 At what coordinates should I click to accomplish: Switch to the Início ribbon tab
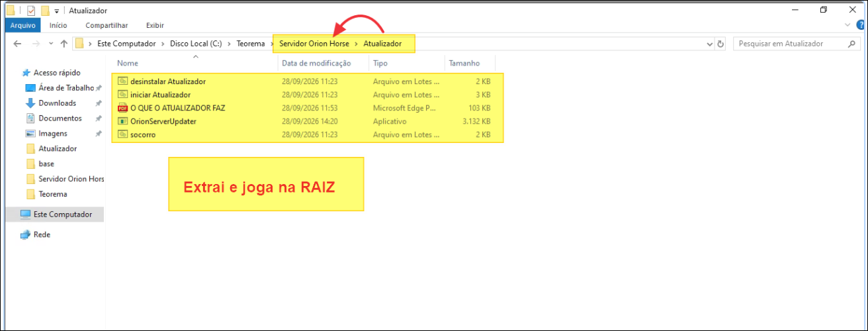(x=58, y=25)
